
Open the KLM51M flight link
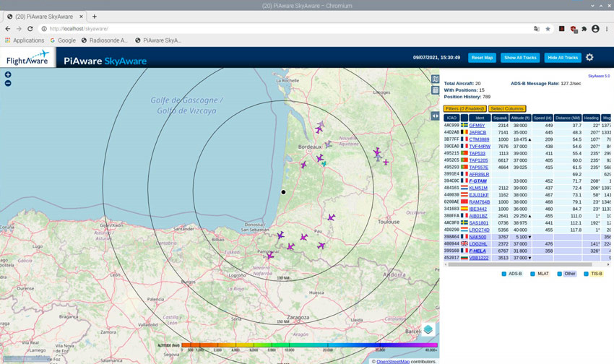pos(478,188)
